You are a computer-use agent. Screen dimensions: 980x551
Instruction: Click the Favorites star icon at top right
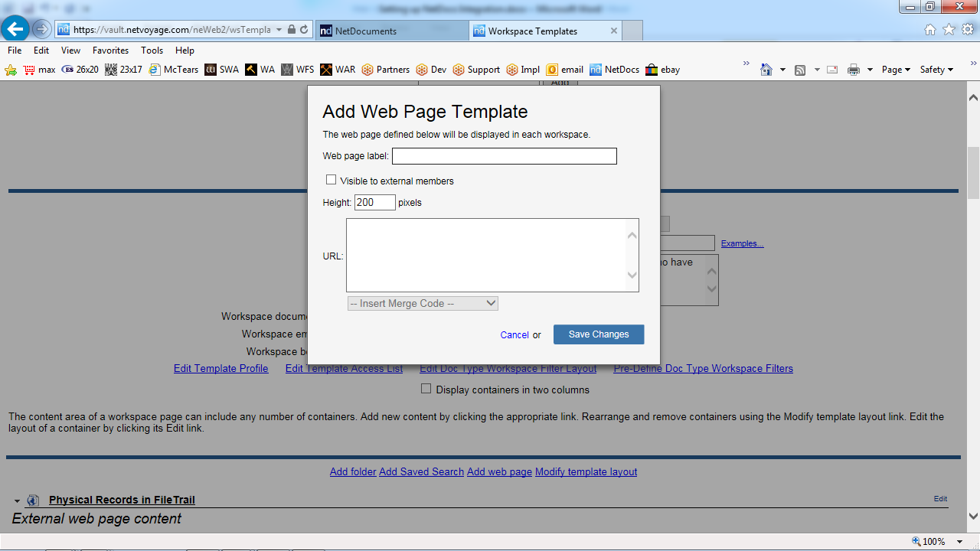(x=949, y=29)
